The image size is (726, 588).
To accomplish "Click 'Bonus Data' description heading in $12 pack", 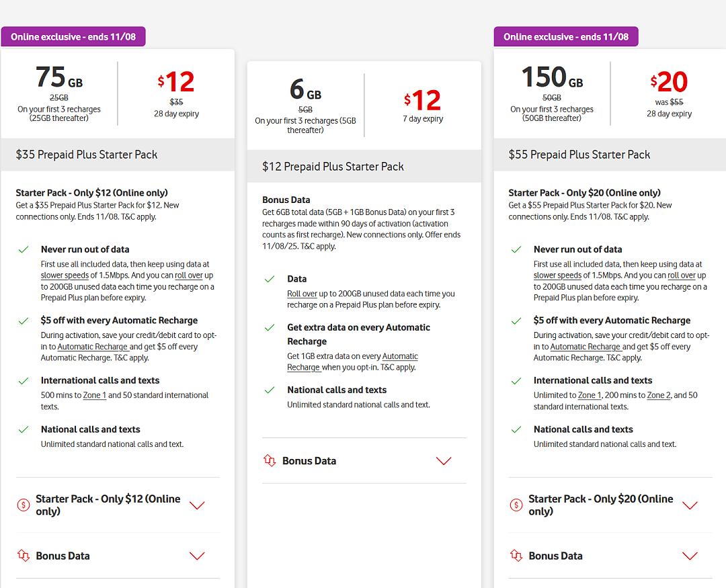I will tap(286, 200).
